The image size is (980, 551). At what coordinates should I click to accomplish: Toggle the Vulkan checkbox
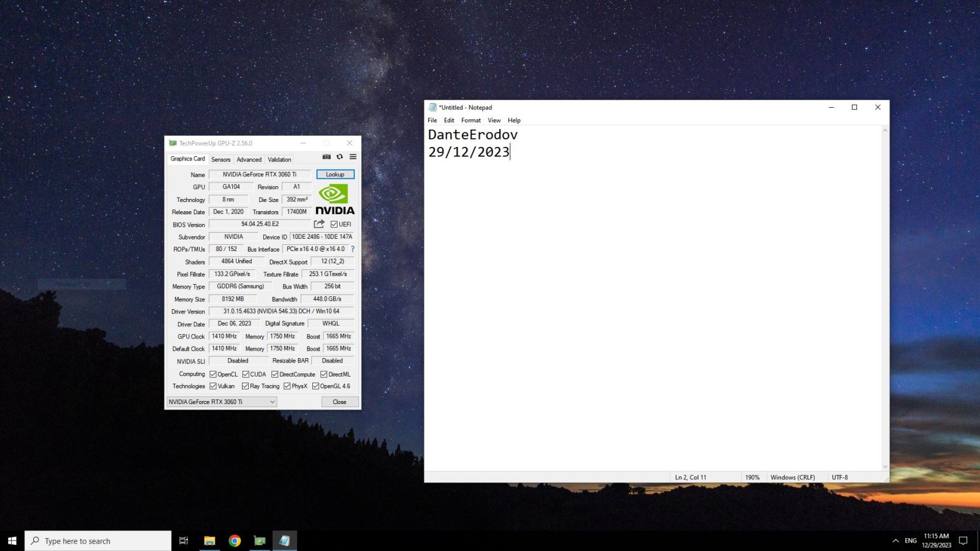(x=213, y=386)
